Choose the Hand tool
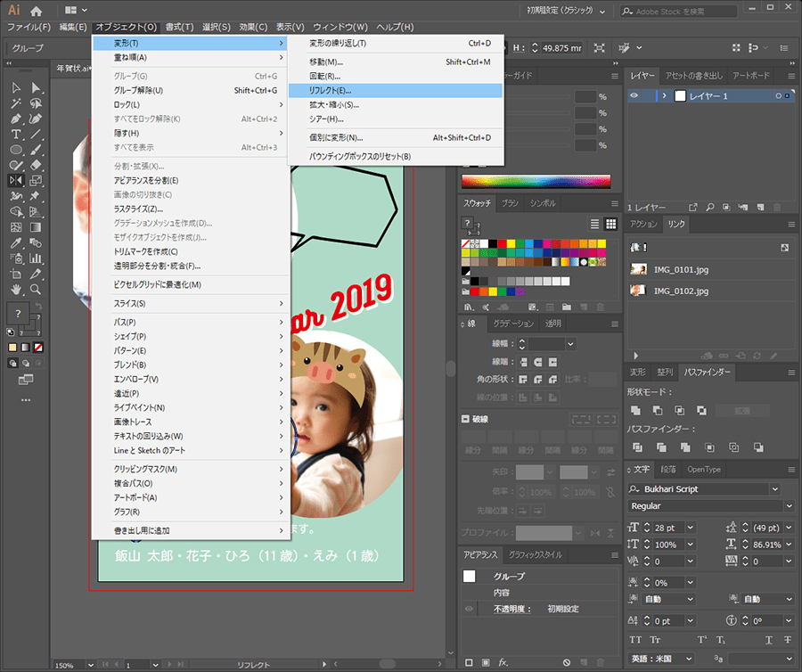802x672 pixels. pyautogui.click(x=16, y=289)
